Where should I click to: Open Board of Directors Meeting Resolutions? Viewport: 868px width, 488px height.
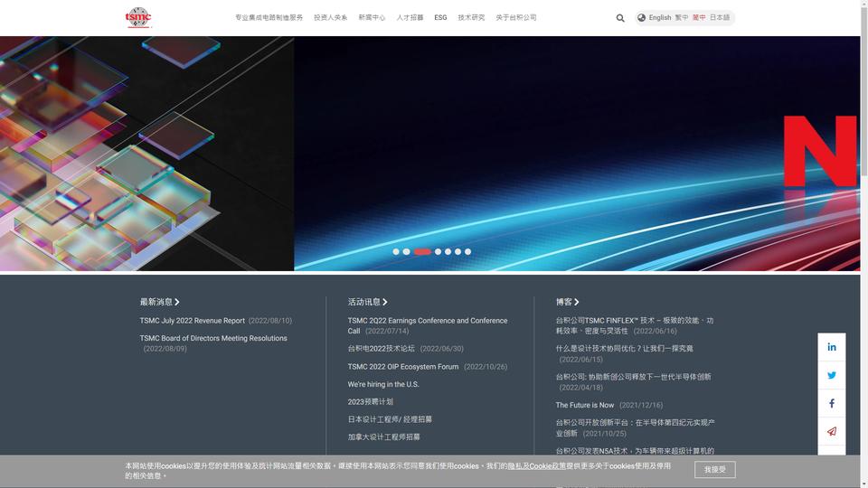(x=213, y=338)
